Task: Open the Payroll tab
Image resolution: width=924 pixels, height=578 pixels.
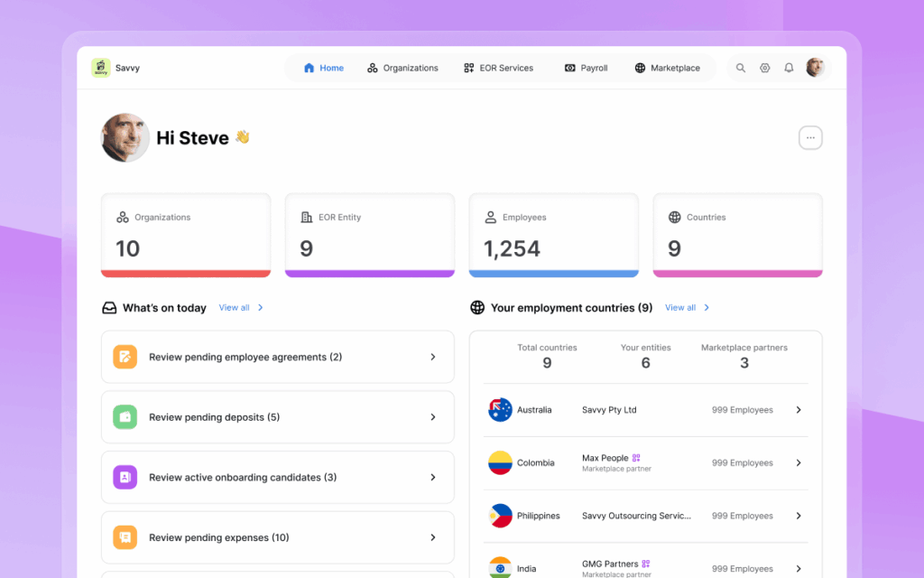Action: point(586,68)
